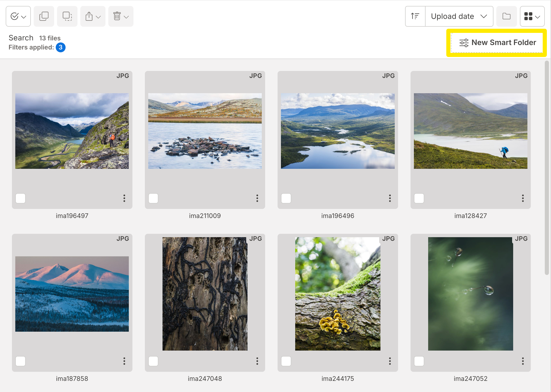The width and height of the screenshot is (551, 392).
Task: Open three-dot menu for ima196497
Action: (124, 198)
